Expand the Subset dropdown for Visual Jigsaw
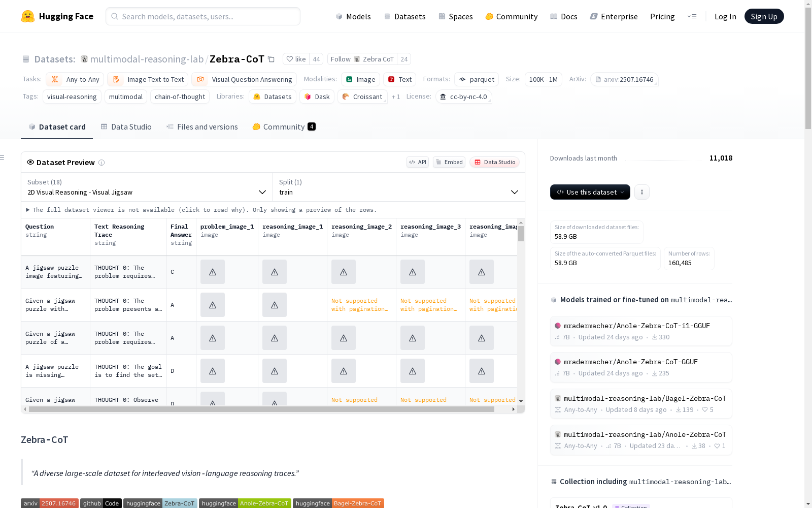This screenshot has width=812, height=508. coord(147,187)
